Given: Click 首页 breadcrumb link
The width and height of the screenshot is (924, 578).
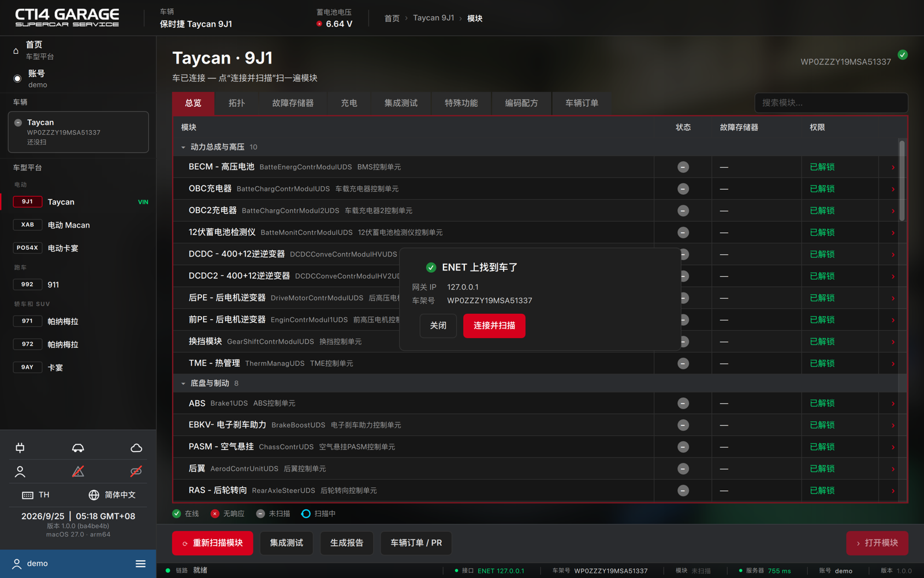Looking at the screenshot, I should pos(392,18).
